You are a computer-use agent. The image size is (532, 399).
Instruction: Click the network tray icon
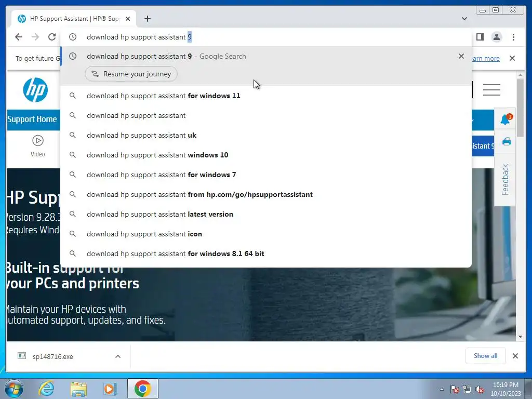pyautogui.click(x=467, y=390)
